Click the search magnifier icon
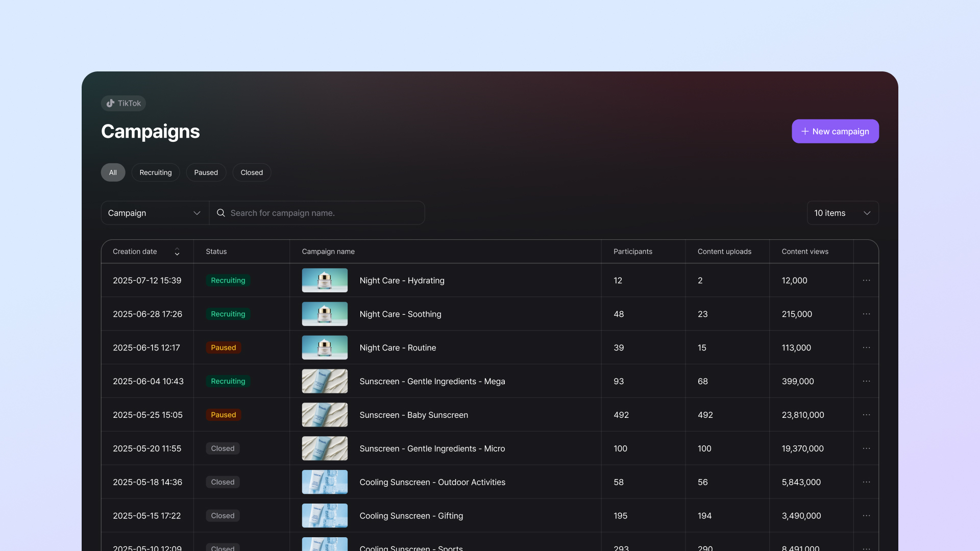980x551 pixels. [221, 213]
